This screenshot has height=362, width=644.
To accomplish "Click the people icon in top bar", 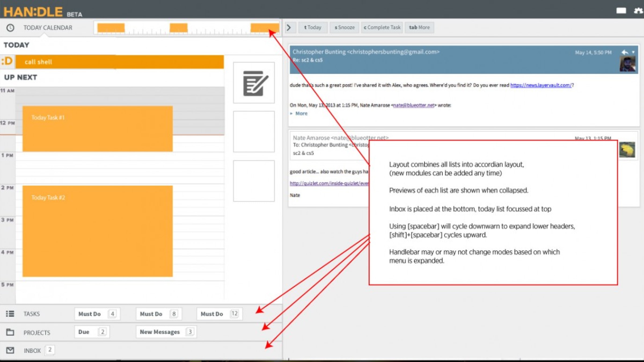I will click(x=639, y=11).
